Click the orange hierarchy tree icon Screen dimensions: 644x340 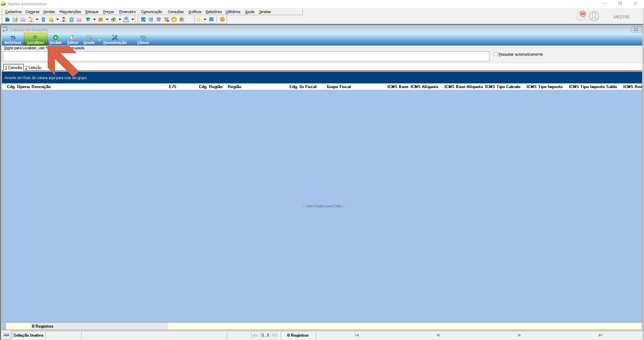[x=31, y=19]
